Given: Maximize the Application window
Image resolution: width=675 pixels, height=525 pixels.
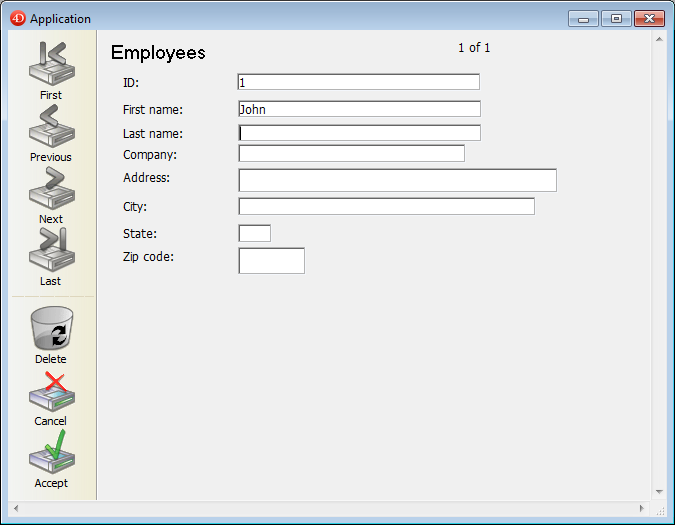Looking at the screenshot, I should (x=616, y=18).
